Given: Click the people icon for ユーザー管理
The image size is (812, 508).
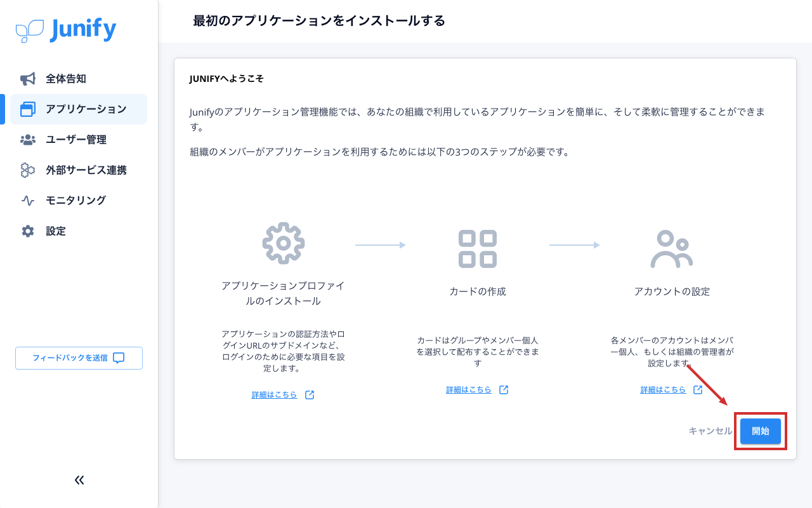Looking at the screenshot, I should pos(28,140).
